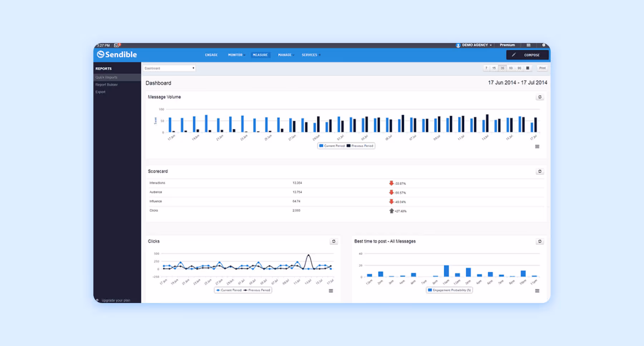Select the 90-day date range option
The width and height of the screenshot is (644, 346).
pyautogui.click(x=519, y=68)
